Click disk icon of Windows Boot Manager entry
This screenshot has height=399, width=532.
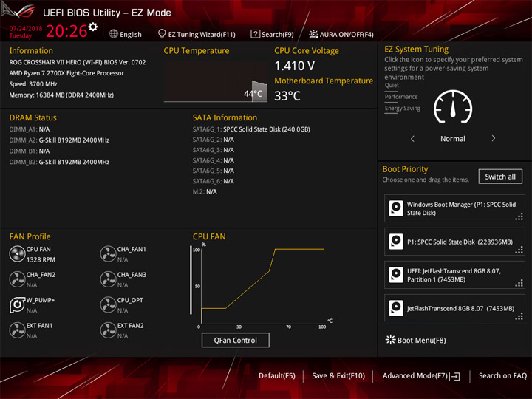click(x=396, y=208)
